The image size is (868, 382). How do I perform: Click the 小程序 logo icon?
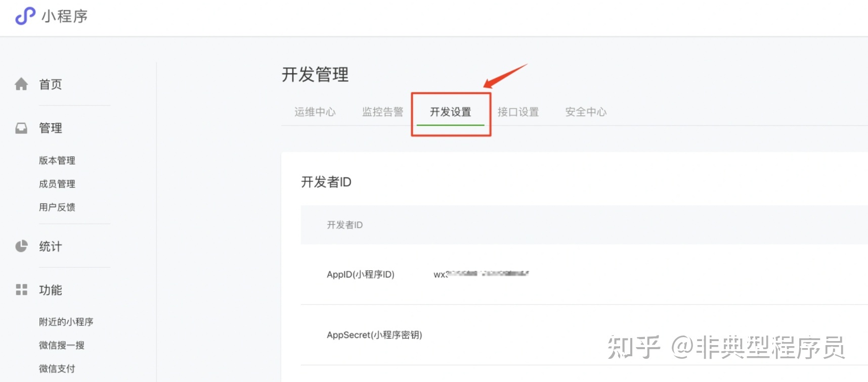(x=25, y=16)
